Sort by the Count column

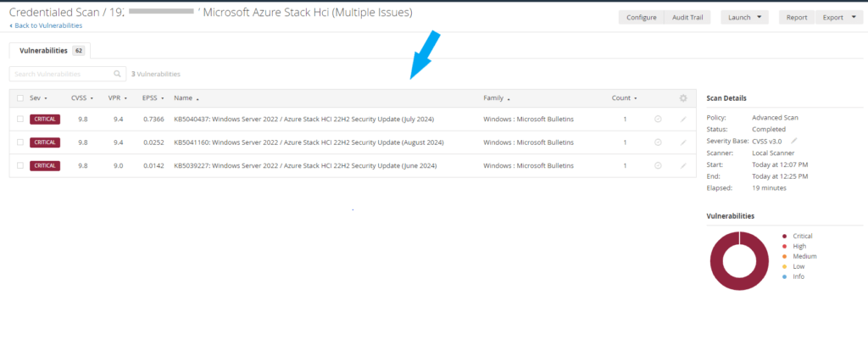[x=625, y=98]
